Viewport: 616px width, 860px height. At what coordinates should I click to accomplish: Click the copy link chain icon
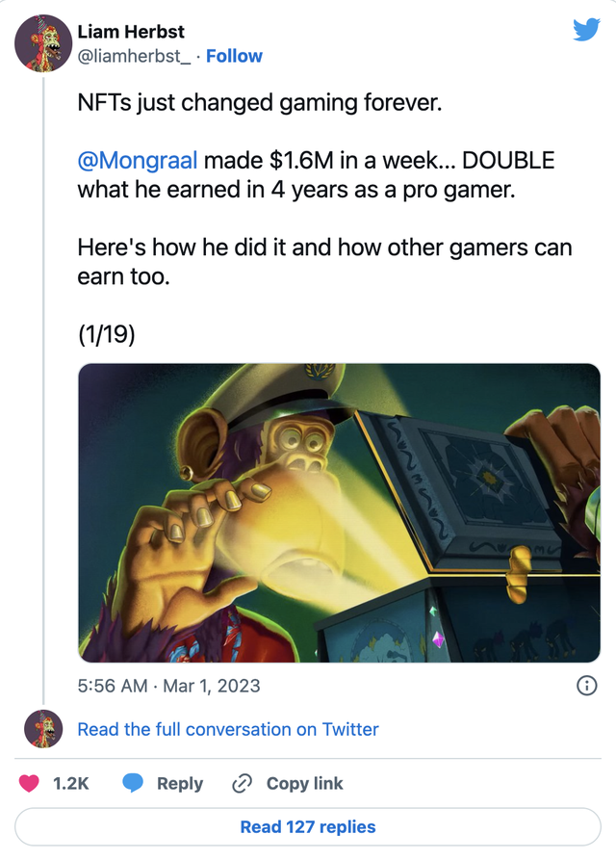click(x=243, y=783)
